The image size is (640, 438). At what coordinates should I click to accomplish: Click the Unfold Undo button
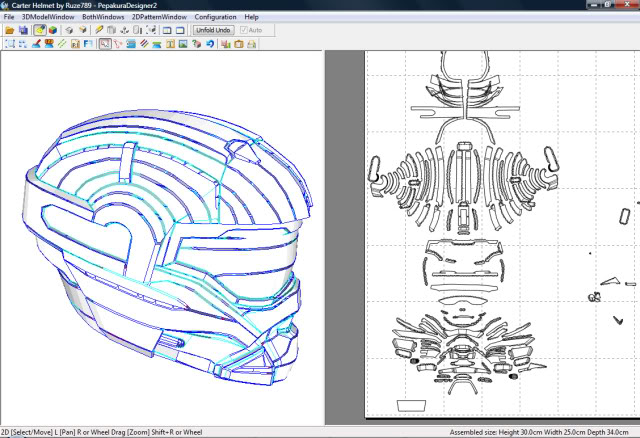(x=213, y=30)
